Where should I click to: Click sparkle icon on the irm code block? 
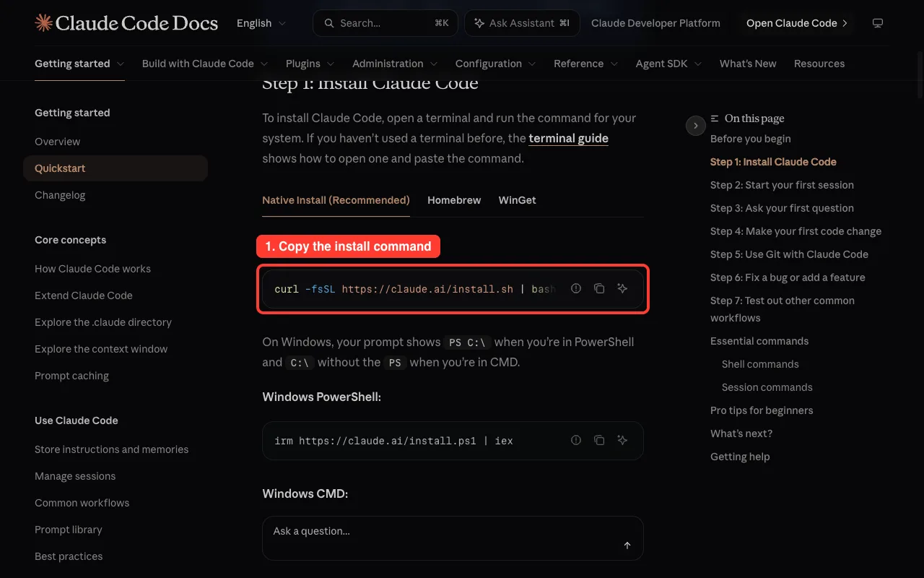(x=622, y=440)
